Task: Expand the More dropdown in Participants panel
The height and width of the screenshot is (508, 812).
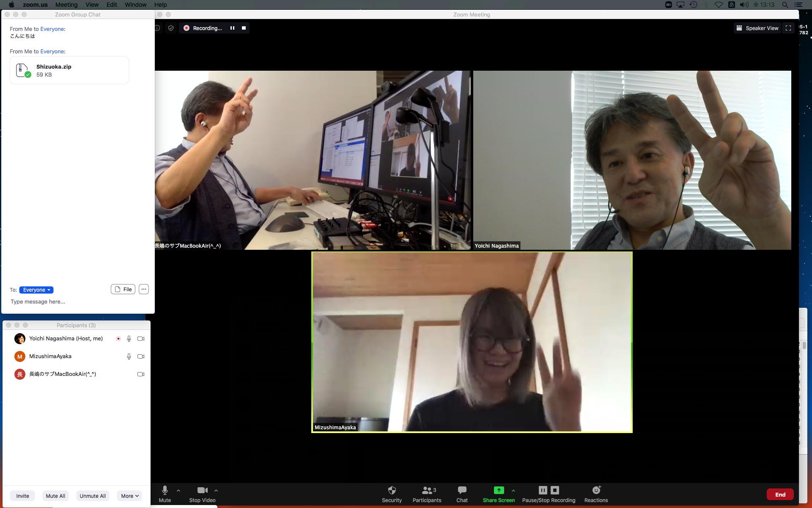Action: 129,496
